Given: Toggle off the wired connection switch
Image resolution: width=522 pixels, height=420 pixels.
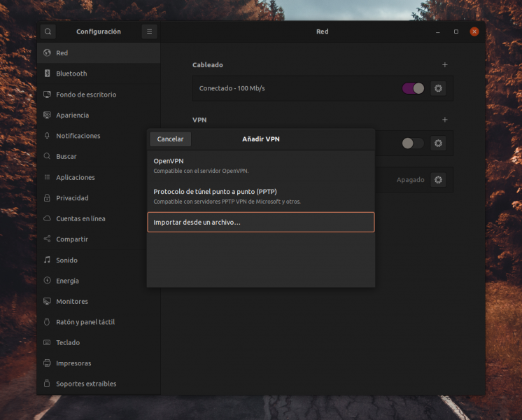Looking at the screenshot, I should point(413,88).
